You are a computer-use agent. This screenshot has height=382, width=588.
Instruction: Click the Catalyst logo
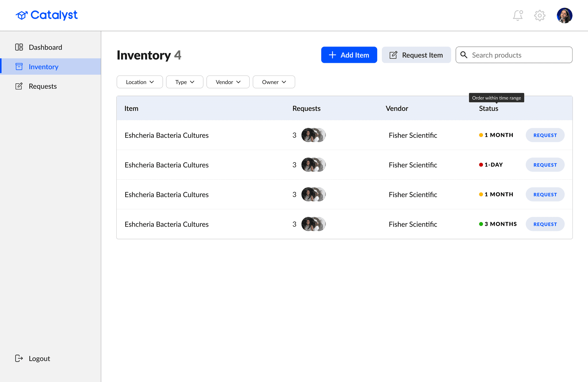tap(47, 15)
